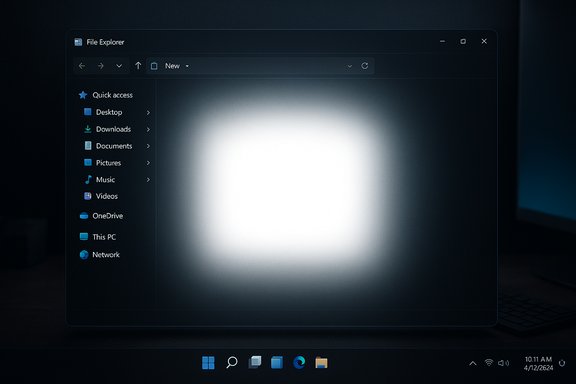Click the New label in the address bar

172,66
